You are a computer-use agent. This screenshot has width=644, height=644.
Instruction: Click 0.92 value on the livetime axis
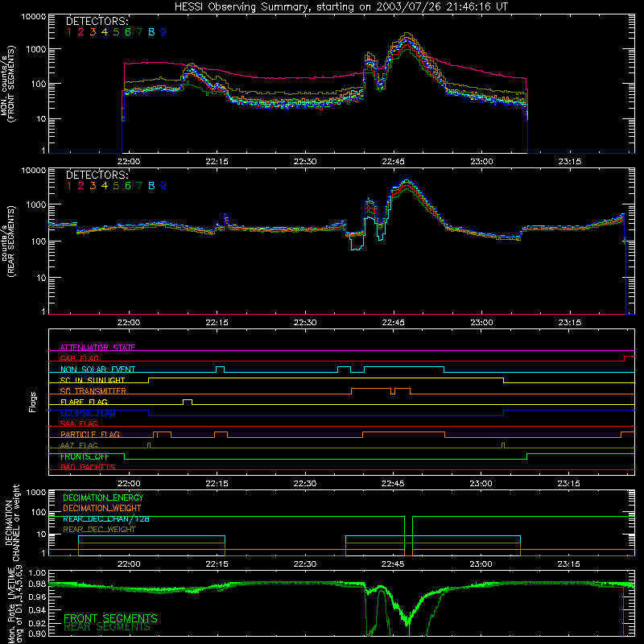[37, 622]
